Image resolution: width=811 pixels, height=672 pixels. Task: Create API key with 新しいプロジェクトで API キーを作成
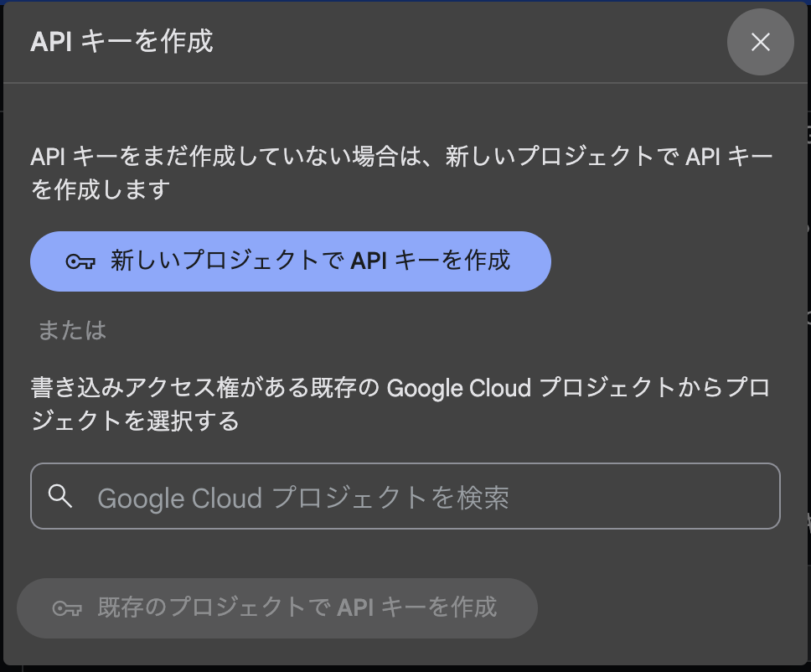click(291, 261)
